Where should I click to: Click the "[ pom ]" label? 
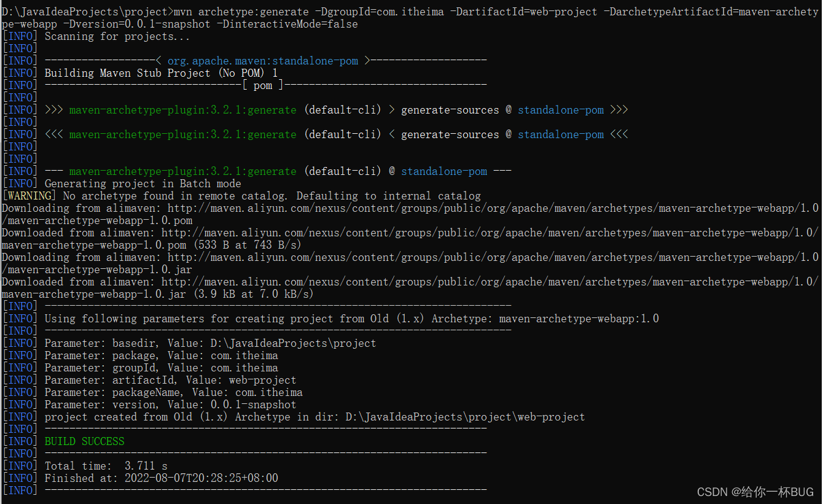[263, 85]
